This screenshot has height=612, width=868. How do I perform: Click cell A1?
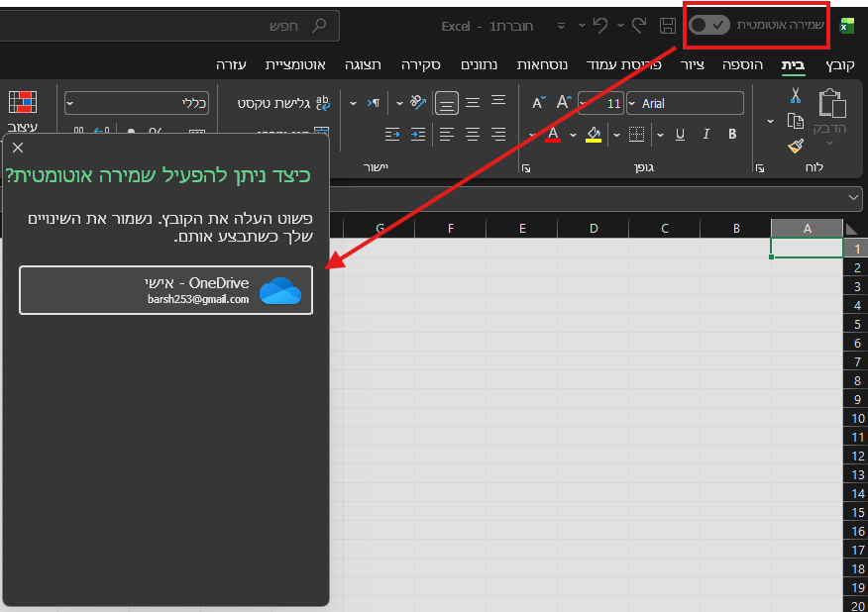808,248
